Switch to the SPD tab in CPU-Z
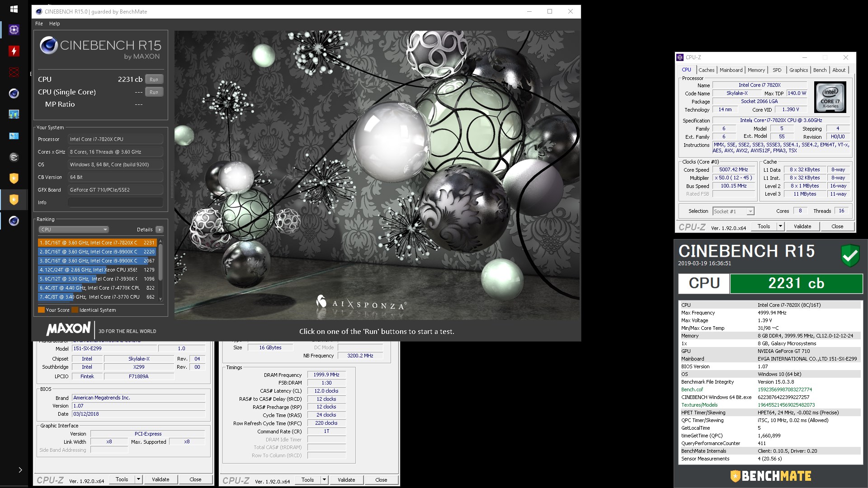 coord(777,70)
